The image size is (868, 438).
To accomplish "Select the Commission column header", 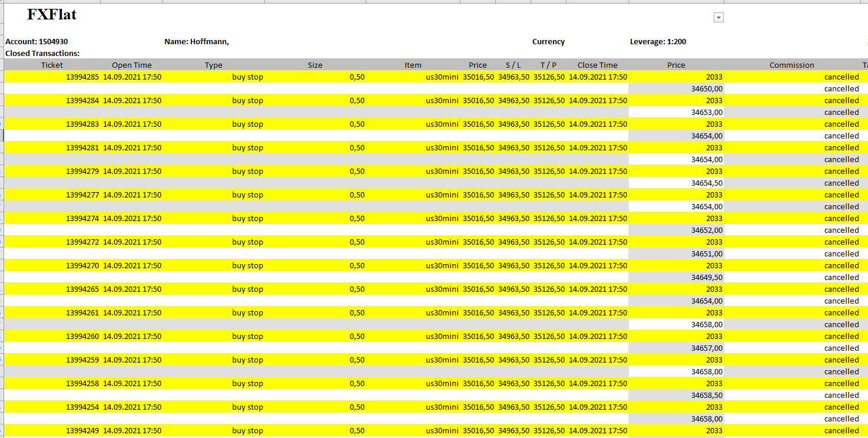I will click(792, 65).
